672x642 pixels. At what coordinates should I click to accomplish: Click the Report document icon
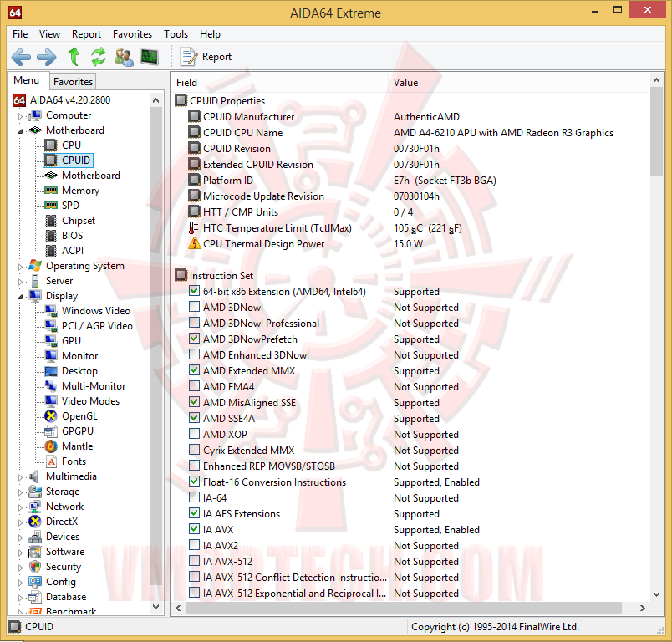click(x=189, y=57)
